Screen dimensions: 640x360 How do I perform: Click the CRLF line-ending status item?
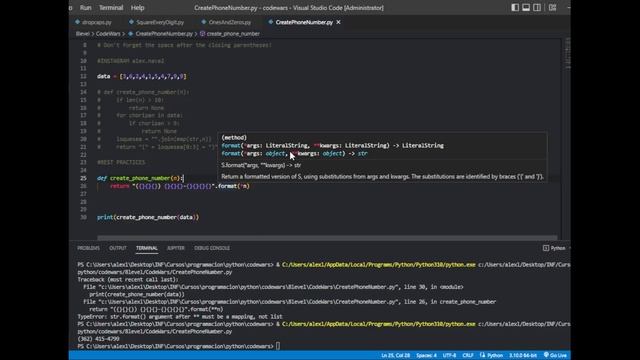coord(468,356)
